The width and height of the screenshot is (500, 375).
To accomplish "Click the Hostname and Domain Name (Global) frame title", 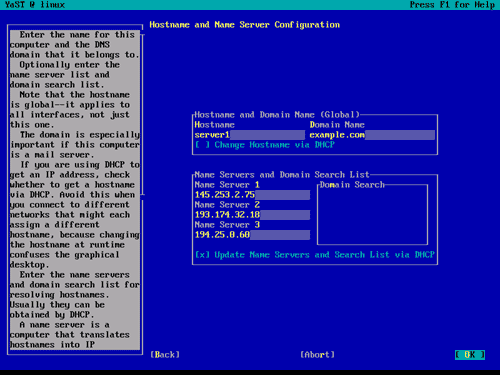I will (277, 115).
